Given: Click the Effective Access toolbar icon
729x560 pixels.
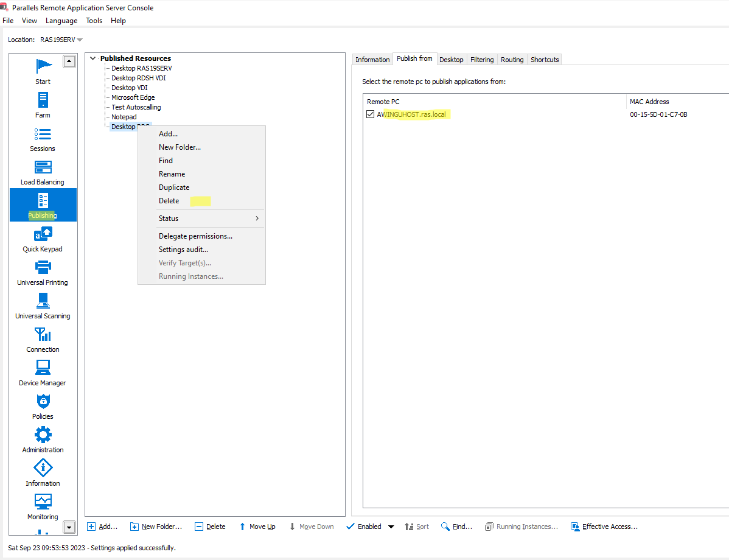Looking at the screenshot, I should pyautogui.click(x=575, y=527).
